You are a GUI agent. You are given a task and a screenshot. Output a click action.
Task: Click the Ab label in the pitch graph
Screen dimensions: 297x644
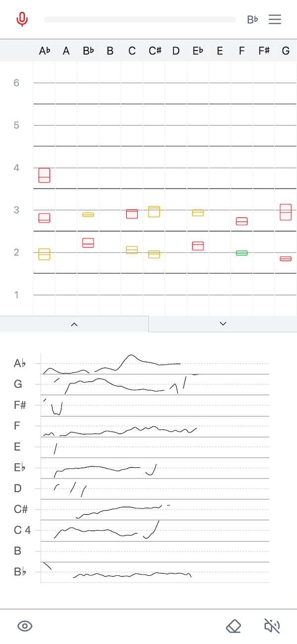20,363
